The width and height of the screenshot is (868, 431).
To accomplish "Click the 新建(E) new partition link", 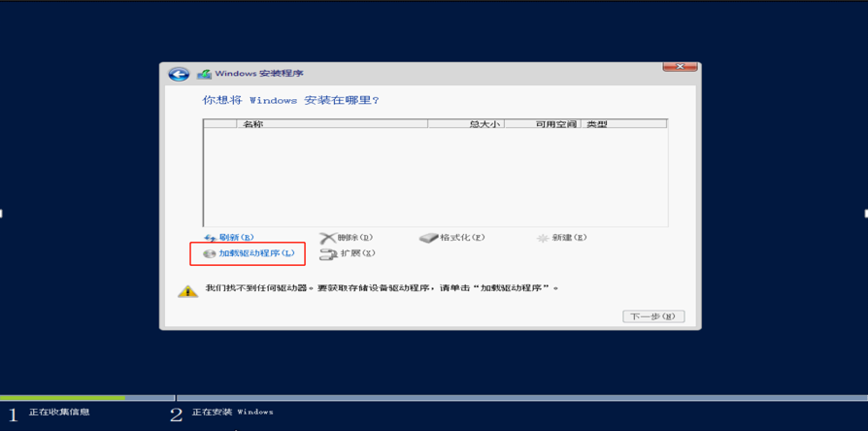I will pyautogui.click(x=569, y=238).
